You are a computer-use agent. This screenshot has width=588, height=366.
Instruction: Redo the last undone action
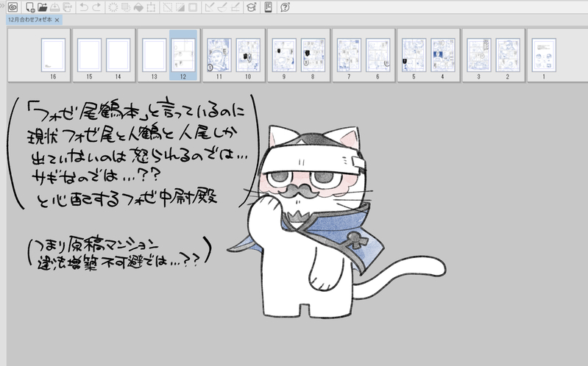click(96, 7)
